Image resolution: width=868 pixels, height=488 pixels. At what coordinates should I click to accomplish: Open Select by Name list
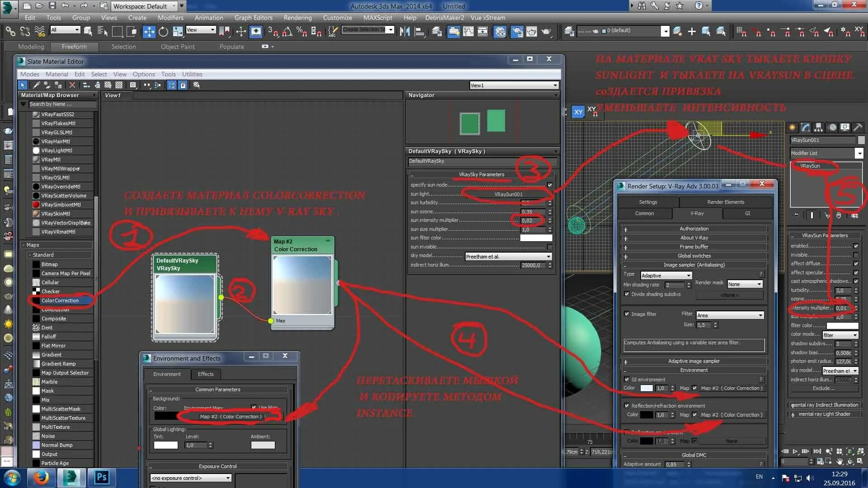pos(103,31)
